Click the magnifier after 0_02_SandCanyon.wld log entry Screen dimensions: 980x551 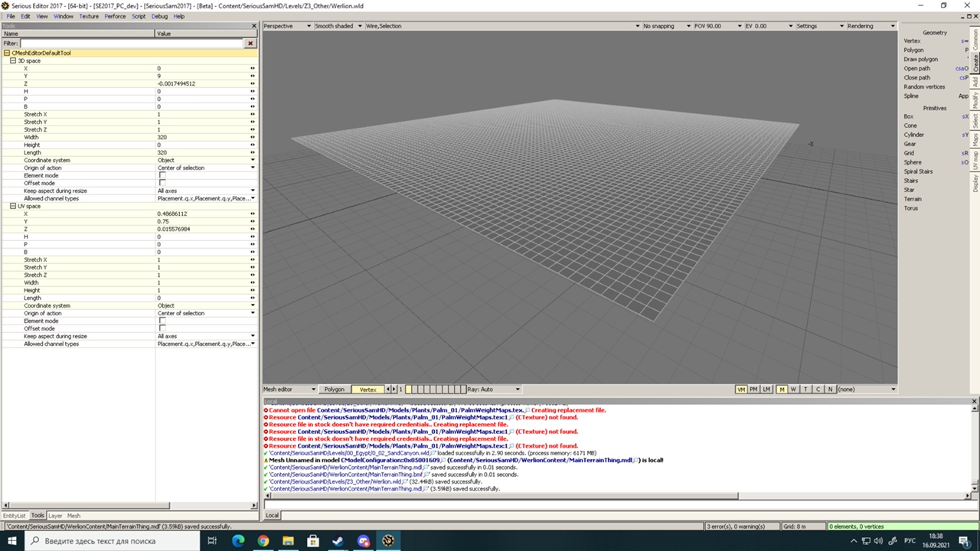tap(433, 453)
